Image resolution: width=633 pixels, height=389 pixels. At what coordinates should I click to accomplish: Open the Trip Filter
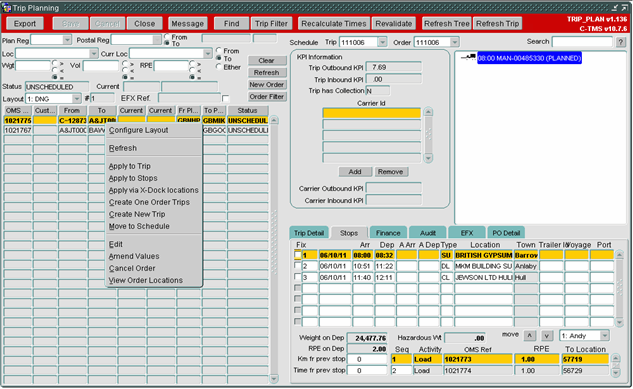click(271, 24)
